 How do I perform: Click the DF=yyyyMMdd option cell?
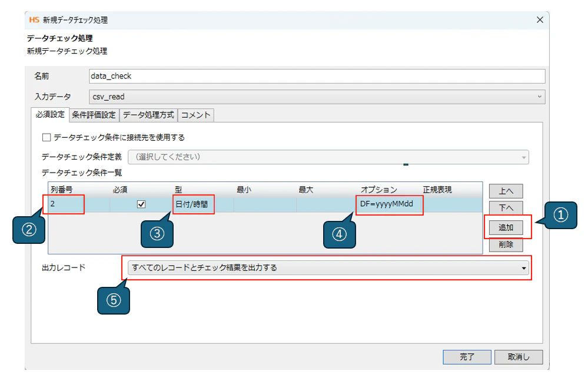(x=389, y=204)
